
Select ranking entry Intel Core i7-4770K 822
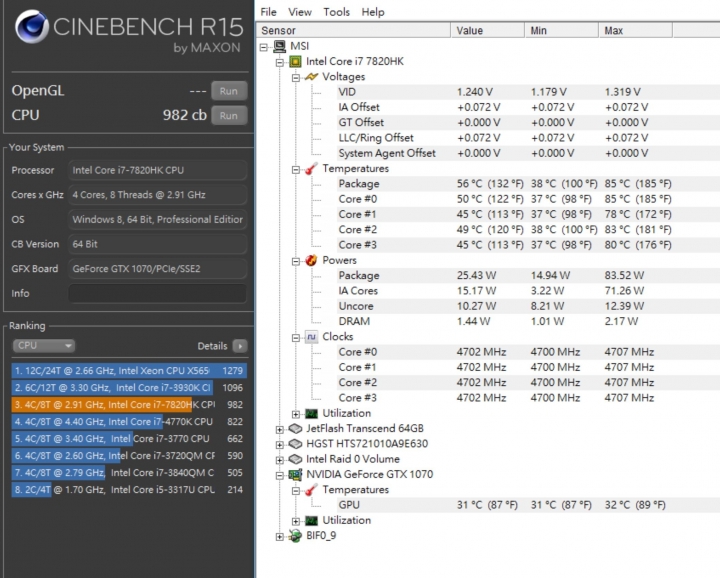point(129,421)
